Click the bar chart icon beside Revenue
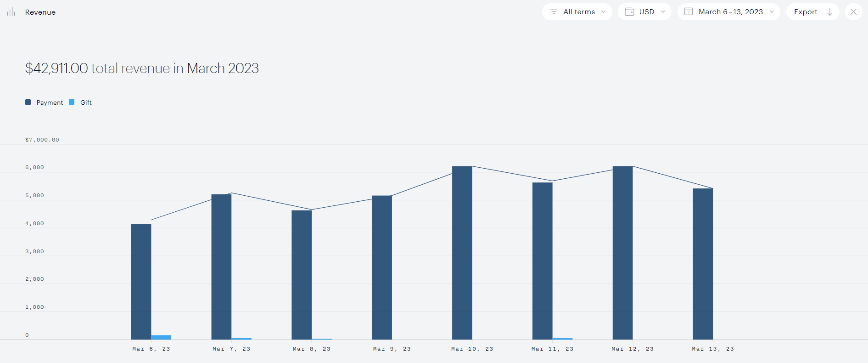Viewport: 868px width, 363px height. point(11,12)
